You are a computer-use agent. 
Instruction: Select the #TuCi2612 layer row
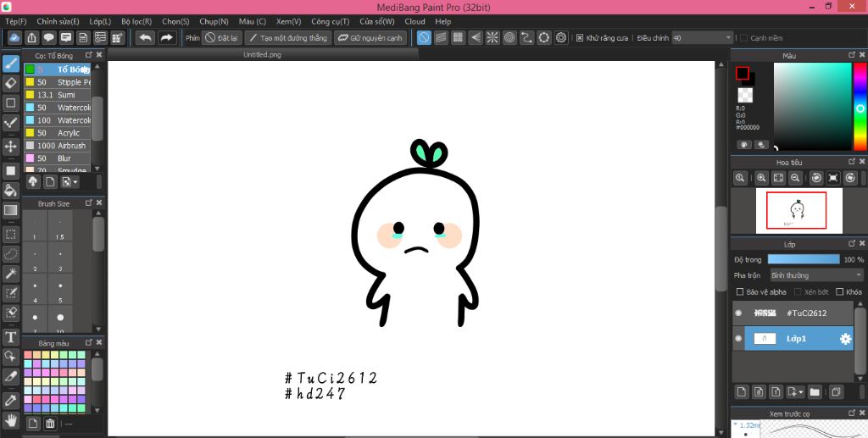(793, 313)
